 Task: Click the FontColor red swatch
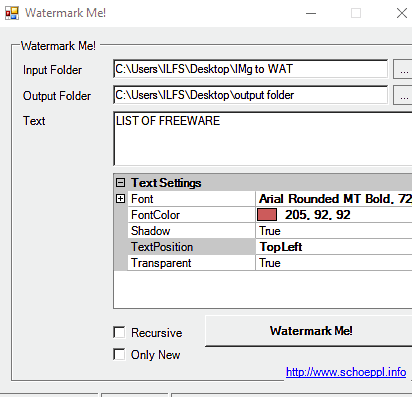[x=267, y=215]
